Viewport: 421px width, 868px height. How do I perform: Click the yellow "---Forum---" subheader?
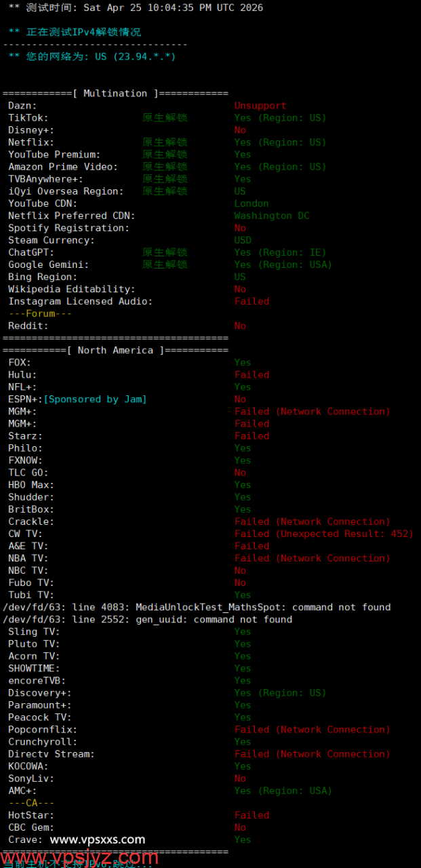click(40, 313)
